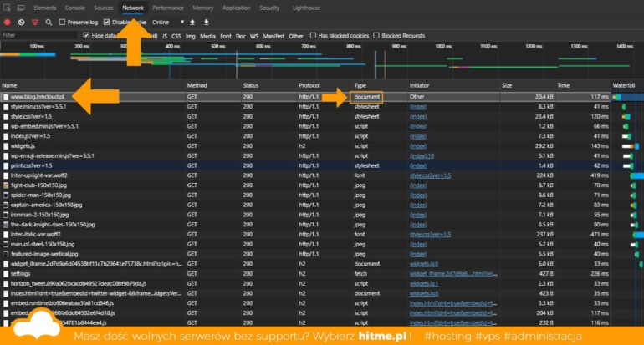Filter requests by the Font type
This screenshot has width=644, height=345.
tap(226, 36)
